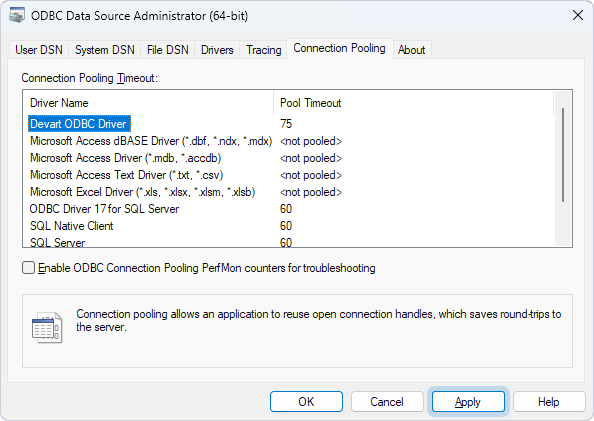Switch to the User DSN tab

click(39, 50)
